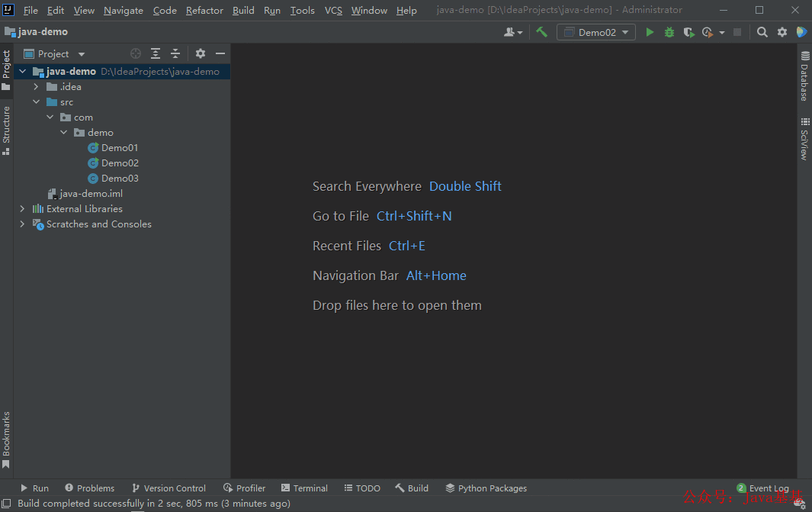Click the Double Shift shortcut hint

(465, 186)
